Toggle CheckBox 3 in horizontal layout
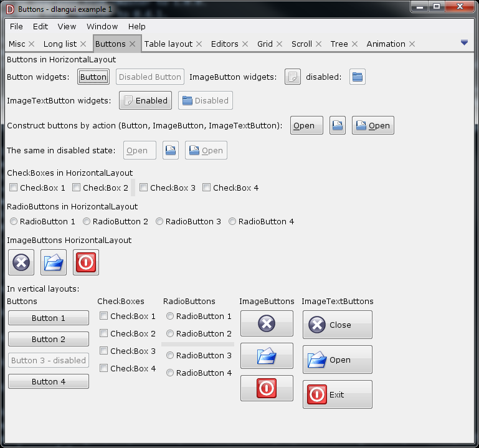Screen dimensions: 479x448 pyautogui.click(x=144, y=188)
